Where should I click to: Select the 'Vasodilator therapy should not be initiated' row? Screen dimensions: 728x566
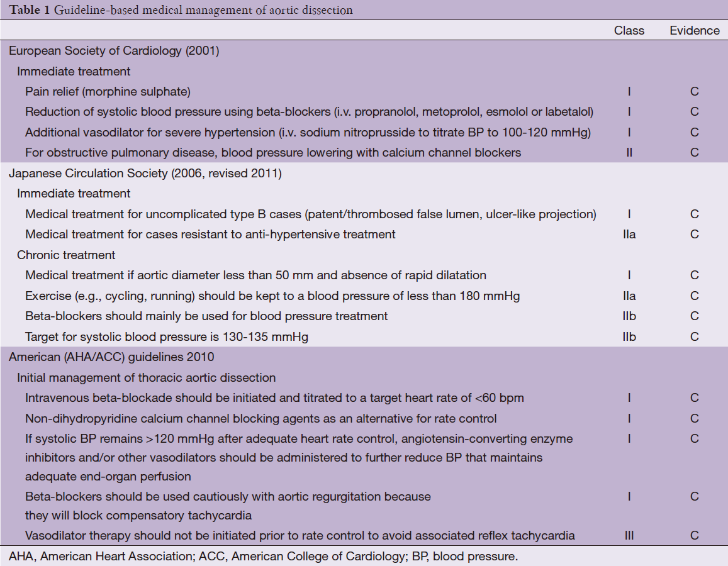[x=300, y=535]
